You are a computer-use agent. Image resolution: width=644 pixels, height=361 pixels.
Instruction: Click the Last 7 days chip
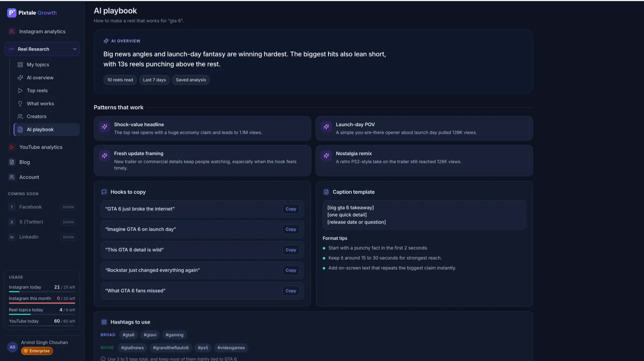(x=154, y=80)
